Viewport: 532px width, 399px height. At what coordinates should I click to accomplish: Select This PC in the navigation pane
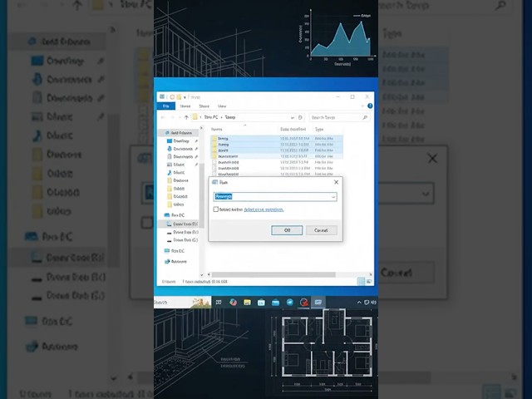[x=174, y=215]
